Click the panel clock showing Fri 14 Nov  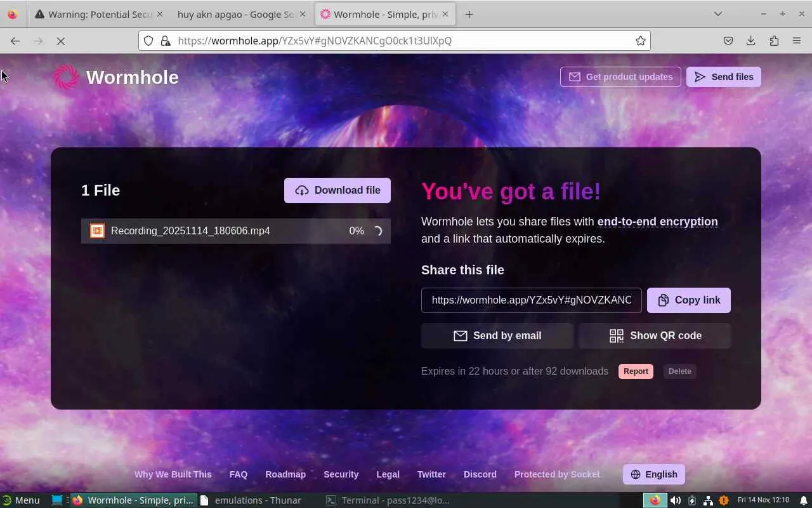point(763,500)
